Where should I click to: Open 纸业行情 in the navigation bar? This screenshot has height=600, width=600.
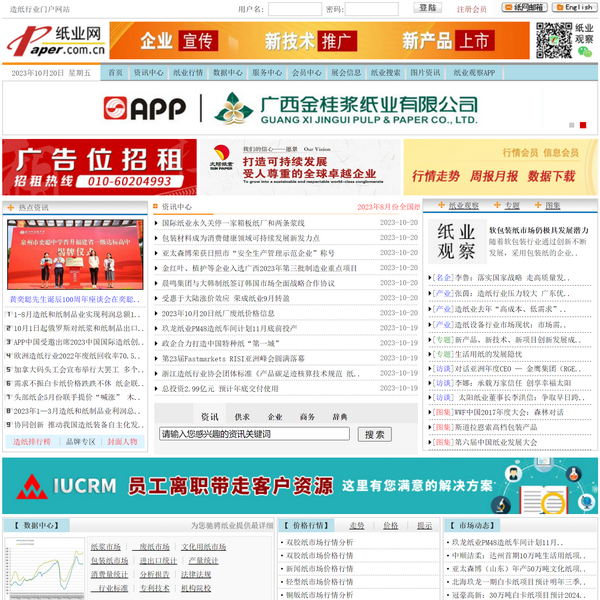point(188,73)
